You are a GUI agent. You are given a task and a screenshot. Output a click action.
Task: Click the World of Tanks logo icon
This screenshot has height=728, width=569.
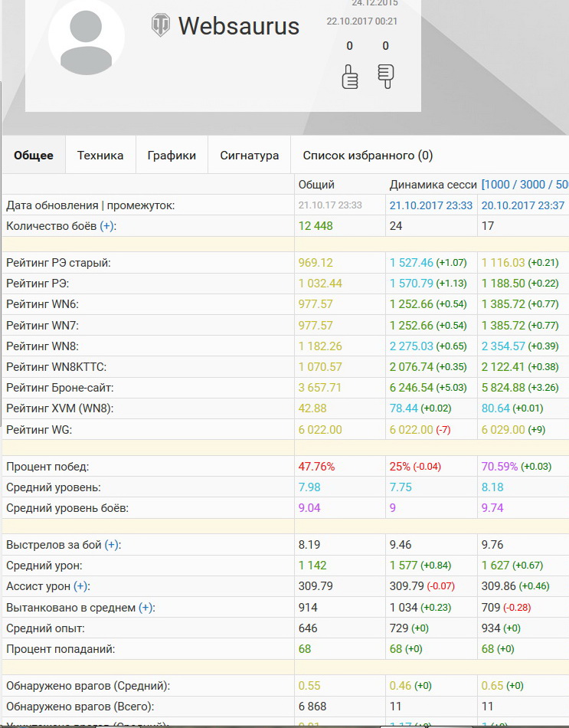[x=160, y=25]
